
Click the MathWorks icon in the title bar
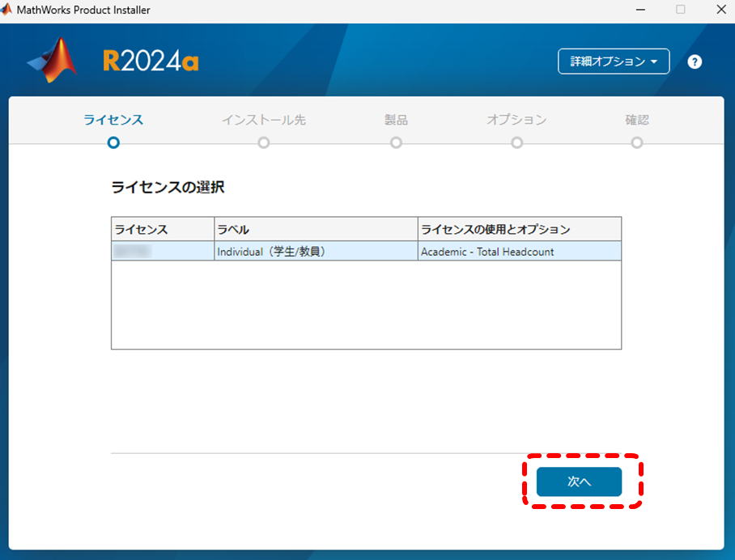tap(6, 10)
